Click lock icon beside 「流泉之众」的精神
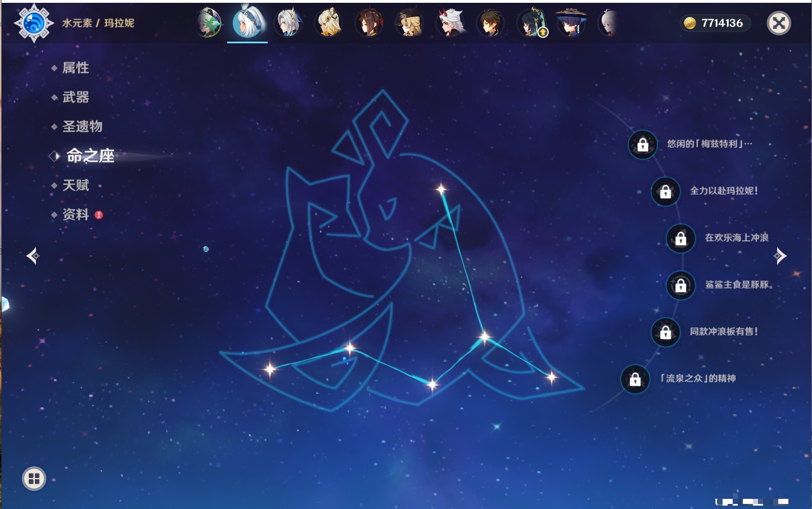 (635, 379)
